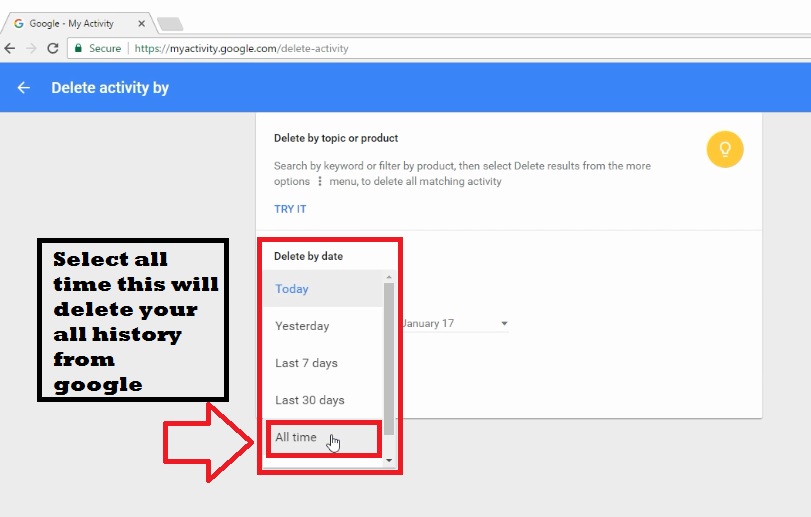The width and height of the screenshot is (811, 517).
Task: Click the Delete activity by page title
Action: pos(110,87)
